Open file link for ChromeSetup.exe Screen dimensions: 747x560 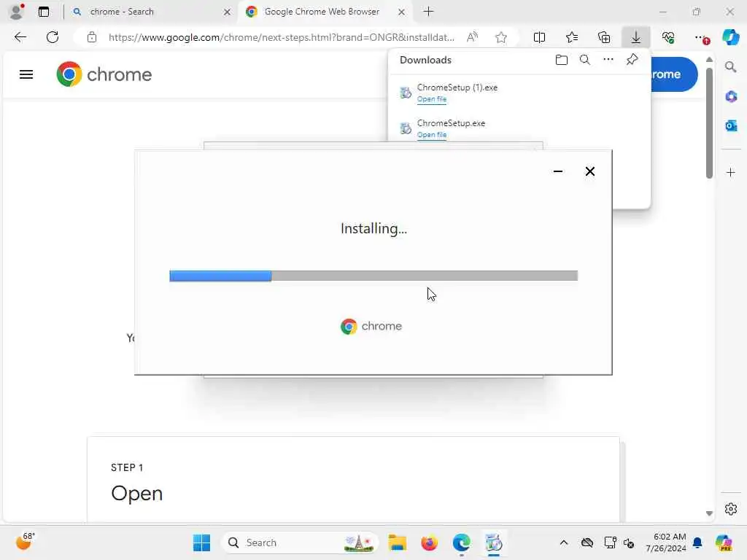click(x=432, y=135)
